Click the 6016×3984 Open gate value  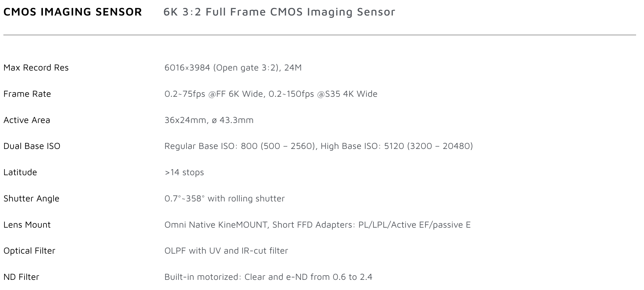click(x=233, y=68)
